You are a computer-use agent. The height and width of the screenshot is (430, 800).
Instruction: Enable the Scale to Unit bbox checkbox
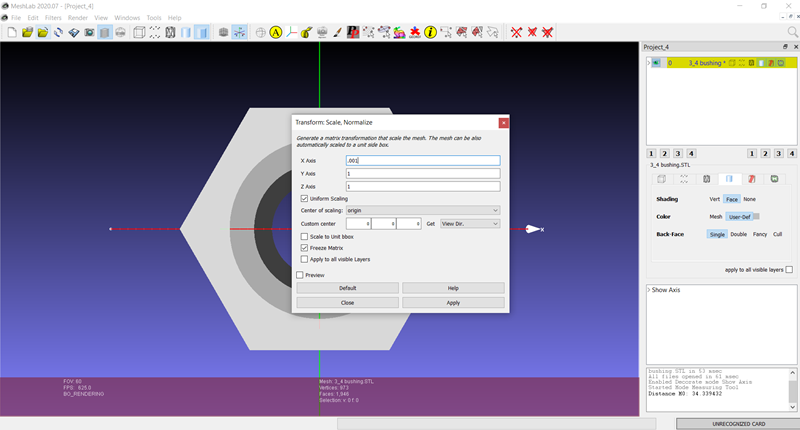point(305,236)
